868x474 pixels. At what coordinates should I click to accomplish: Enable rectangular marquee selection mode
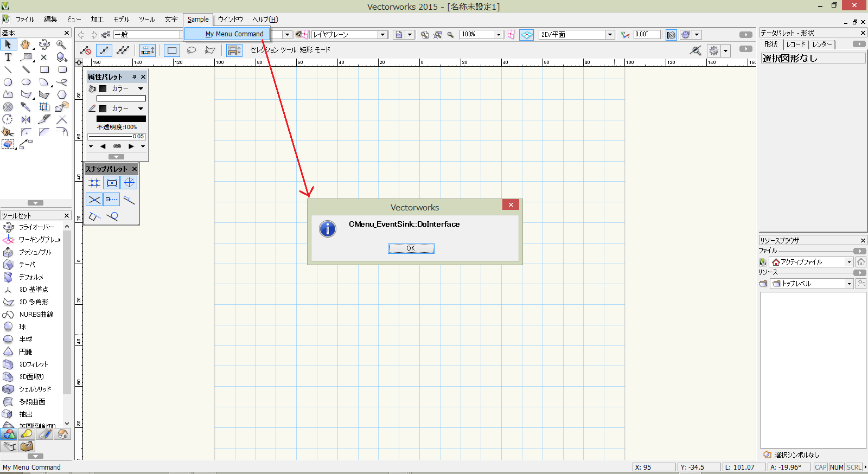pyautogui.click(x=172, y=50)
